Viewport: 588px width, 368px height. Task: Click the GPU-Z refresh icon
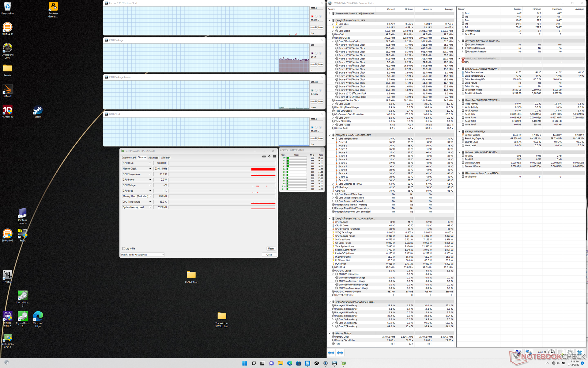click(x=269, y=156)
